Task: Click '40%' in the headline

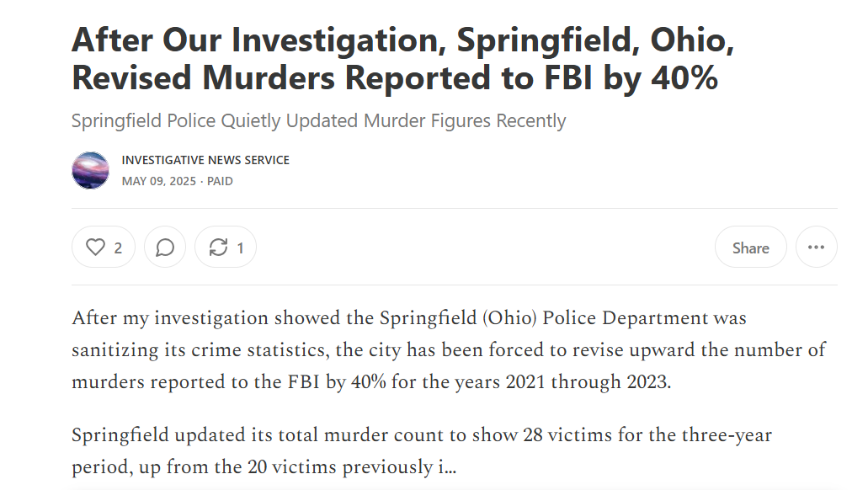Action: point(684,77)
